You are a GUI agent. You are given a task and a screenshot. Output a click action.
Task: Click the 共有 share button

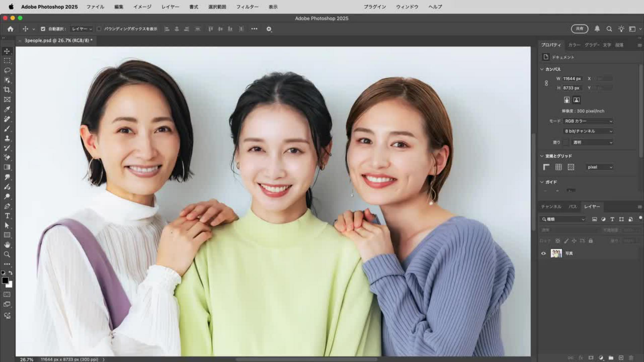point(579,29)
